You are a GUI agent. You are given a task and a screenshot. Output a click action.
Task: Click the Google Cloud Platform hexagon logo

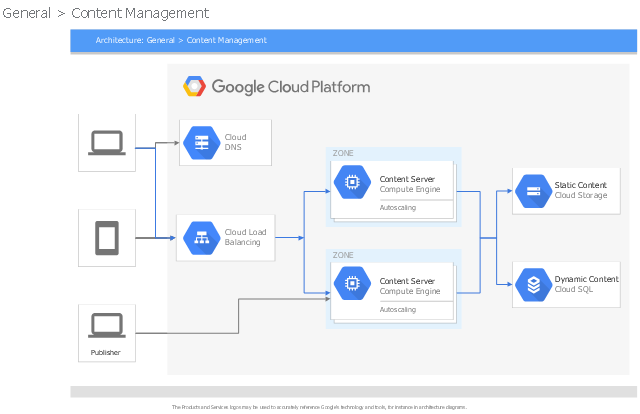[194, 86]
